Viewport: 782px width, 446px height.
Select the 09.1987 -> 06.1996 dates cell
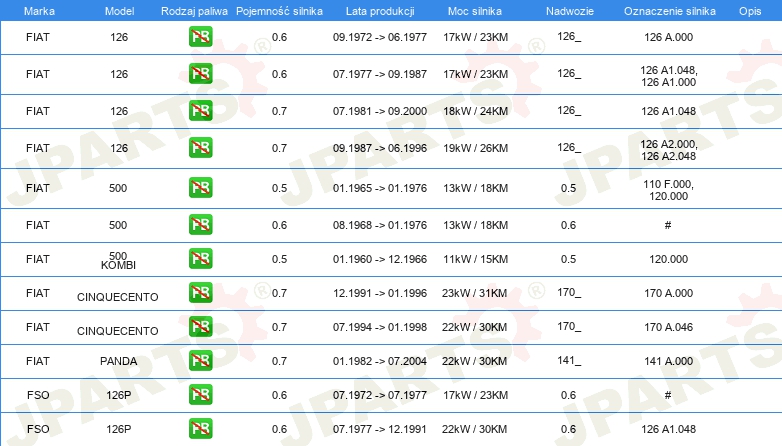click(x=380, y=148)
